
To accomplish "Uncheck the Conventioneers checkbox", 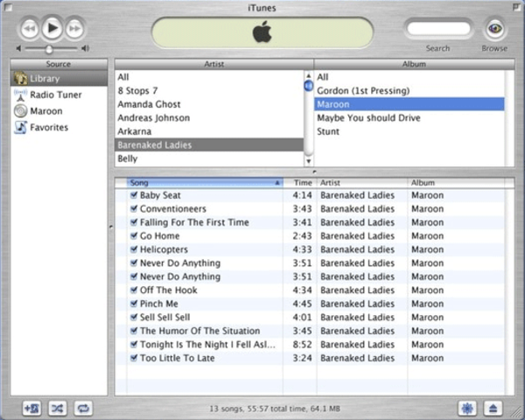I will coord(134,208).
